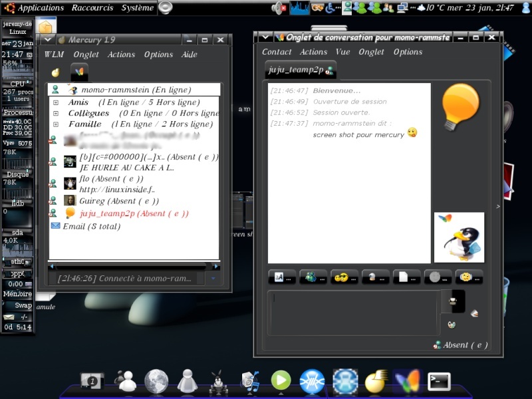Click the scrollbar right arrow in contact list
The image size is (532, 399).
pyautogui.click(x=217, y=267)
